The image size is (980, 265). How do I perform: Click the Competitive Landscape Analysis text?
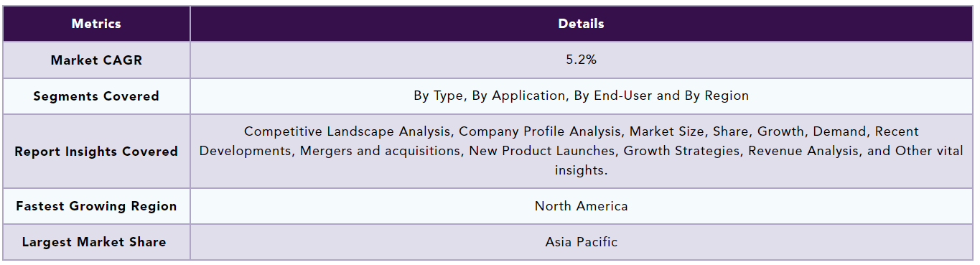coord(348,131)
